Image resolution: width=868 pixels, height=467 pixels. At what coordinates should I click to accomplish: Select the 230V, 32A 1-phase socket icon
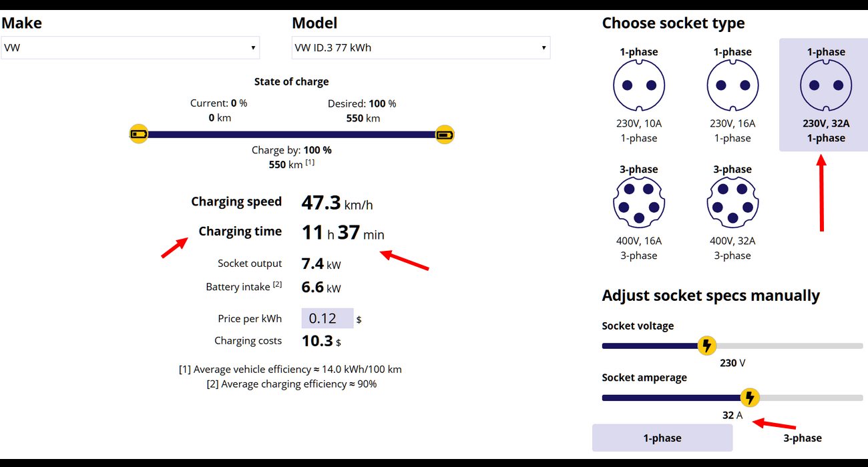825,85
